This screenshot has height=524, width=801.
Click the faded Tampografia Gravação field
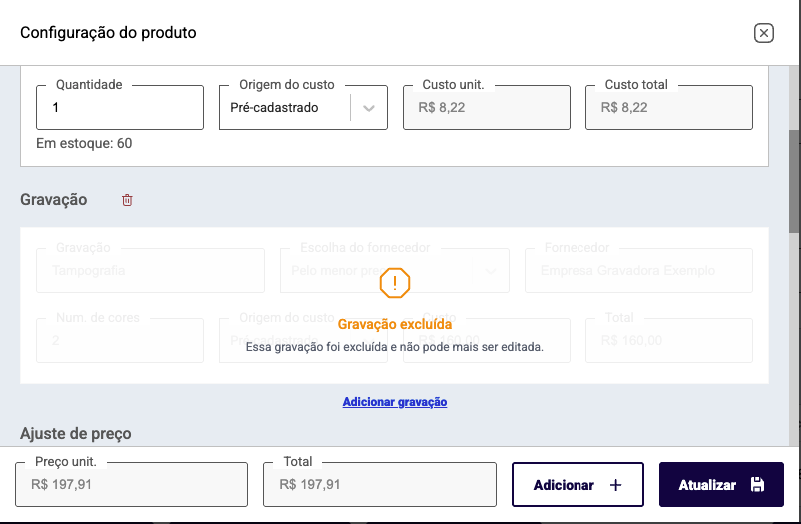150,270
